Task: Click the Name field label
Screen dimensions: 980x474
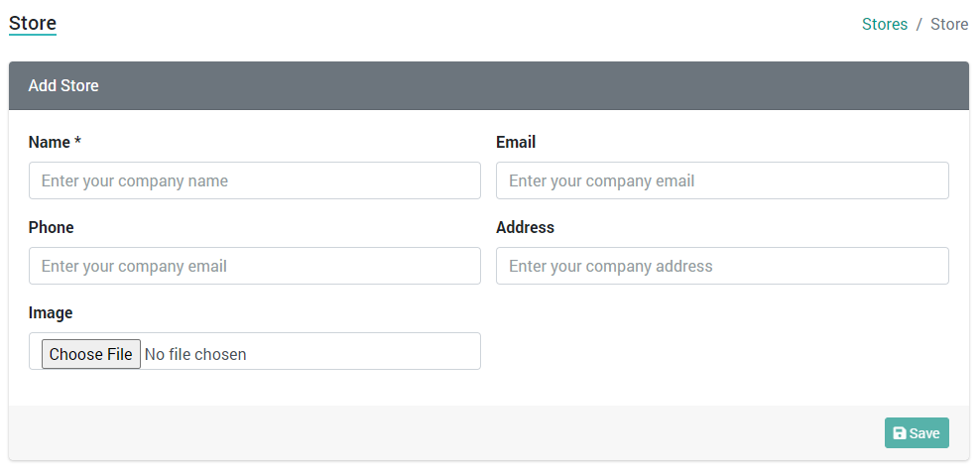Action: click(x=50, y=143)
